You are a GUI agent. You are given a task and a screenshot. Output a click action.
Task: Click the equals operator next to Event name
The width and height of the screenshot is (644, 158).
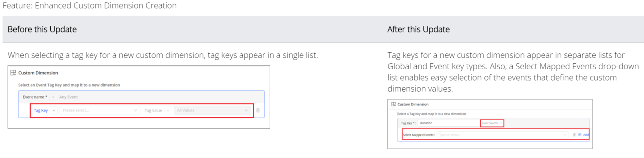pyautogui.click(x=53, y=97)
